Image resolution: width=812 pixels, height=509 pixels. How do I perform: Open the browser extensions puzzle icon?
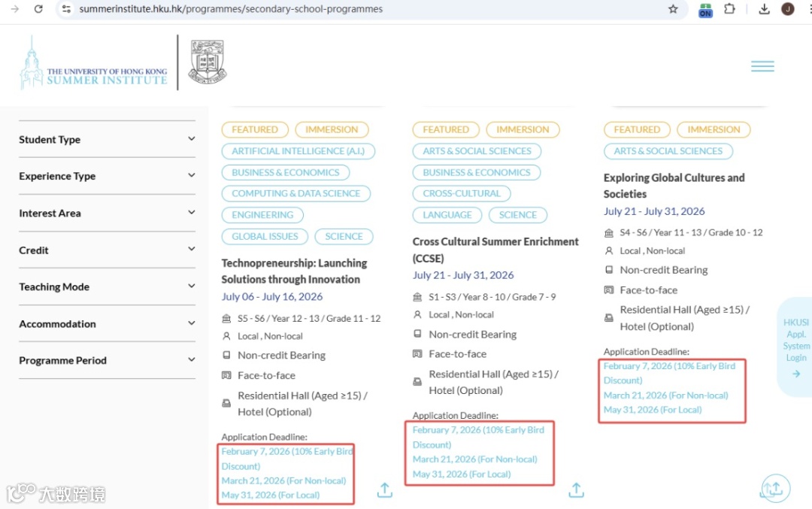pyautogui.click(x=729, y=9)
